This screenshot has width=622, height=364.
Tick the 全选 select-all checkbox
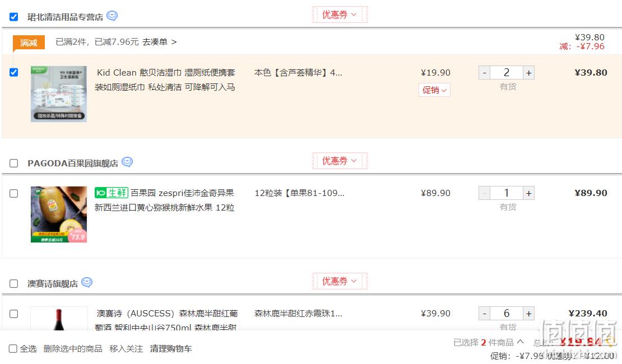coord(13,348)
